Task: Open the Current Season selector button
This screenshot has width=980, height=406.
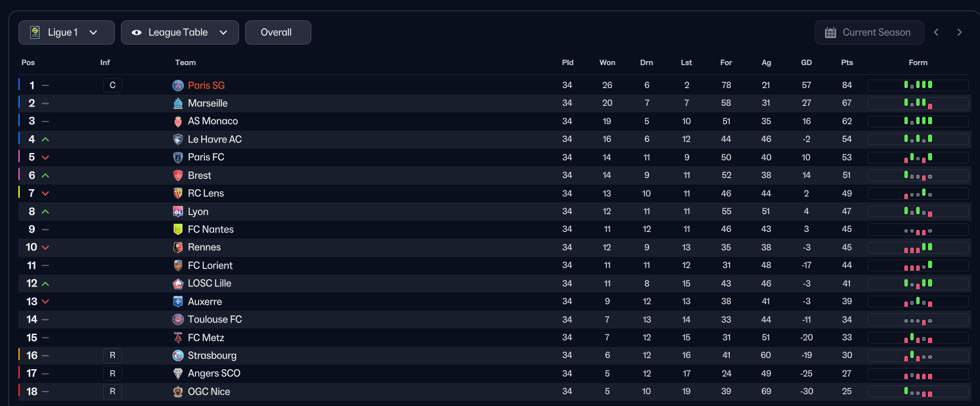Action: coord(868,32)
